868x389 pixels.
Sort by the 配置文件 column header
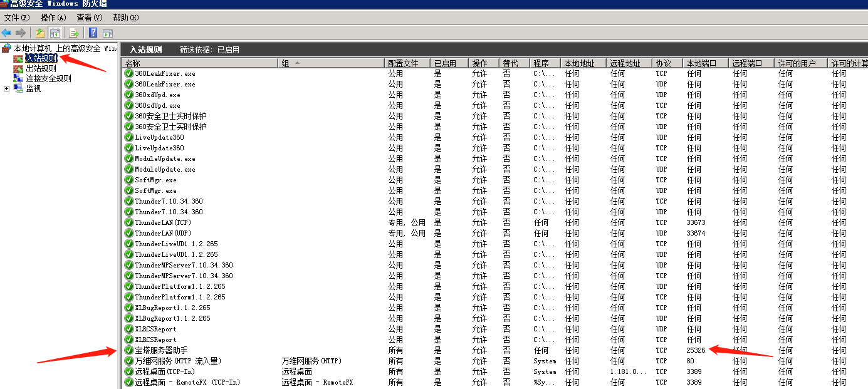(407, 63)
